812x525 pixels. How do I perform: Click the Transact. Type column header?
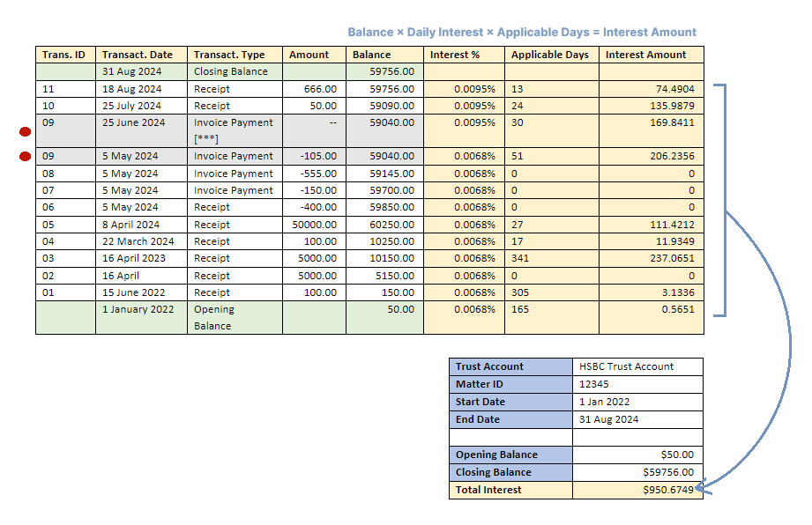click(235, 55)
